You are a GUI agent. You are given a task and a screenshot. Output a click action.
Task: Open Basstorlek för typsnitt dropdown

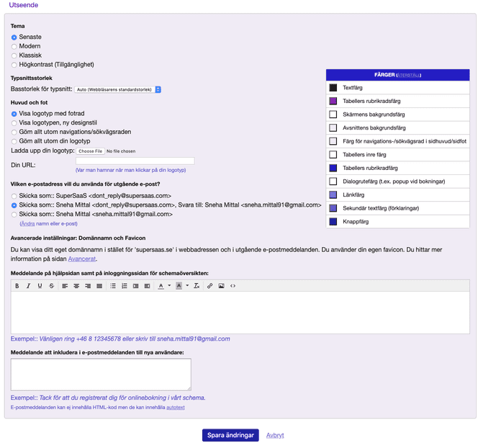click(117, 89)
